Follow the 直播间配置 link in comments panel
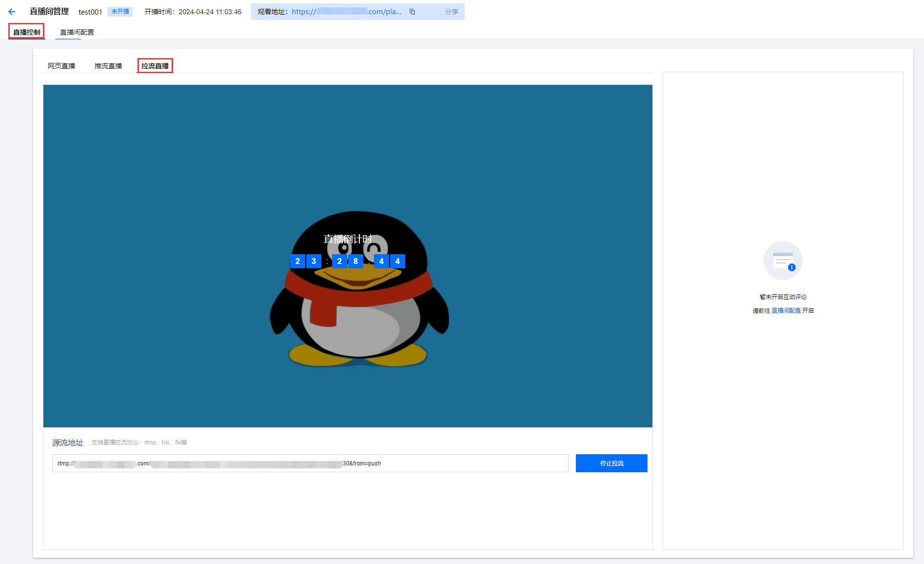Image resolution: width=924 pixels, height=564 pixels. click(x=786, y=310)
